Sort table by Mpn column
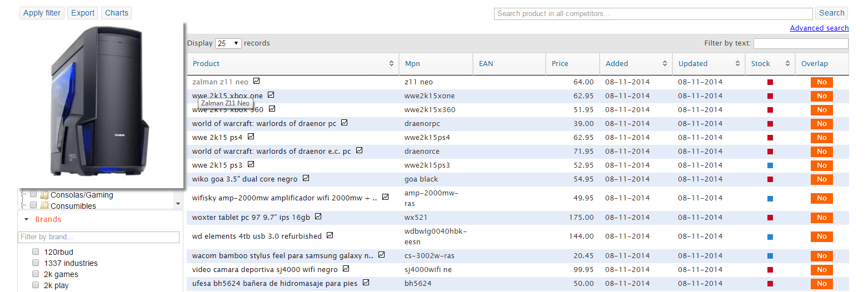The image size is (868, 292). point(436,64)
